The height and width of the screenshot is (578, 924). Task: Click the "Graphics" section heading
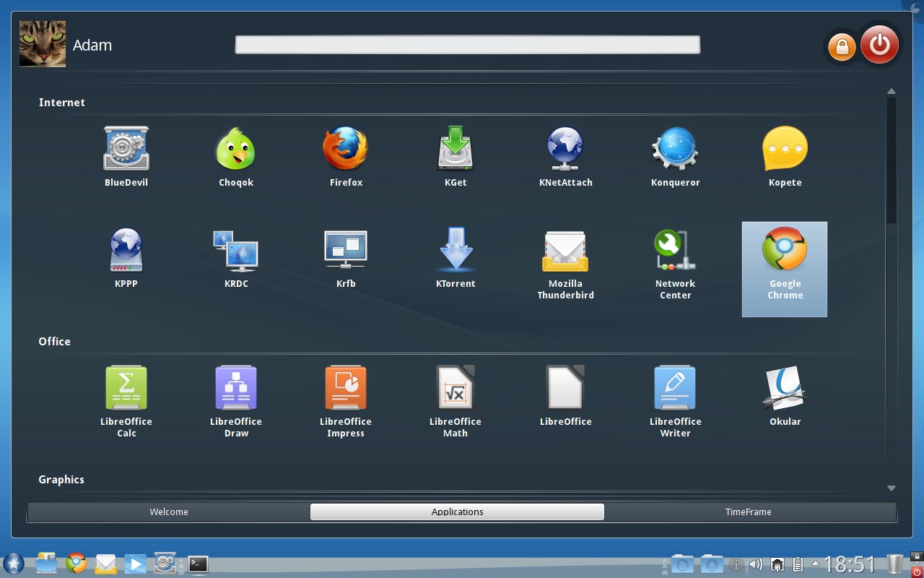tap(61, 480)
